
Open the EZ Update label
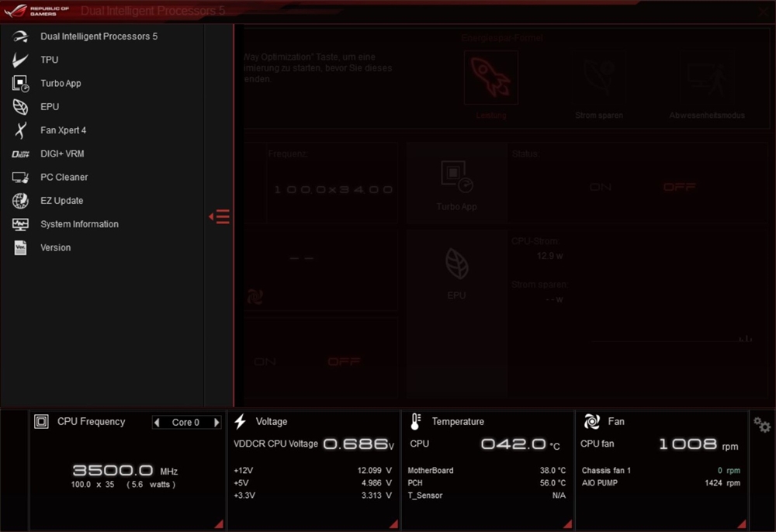tap(62, 201)
